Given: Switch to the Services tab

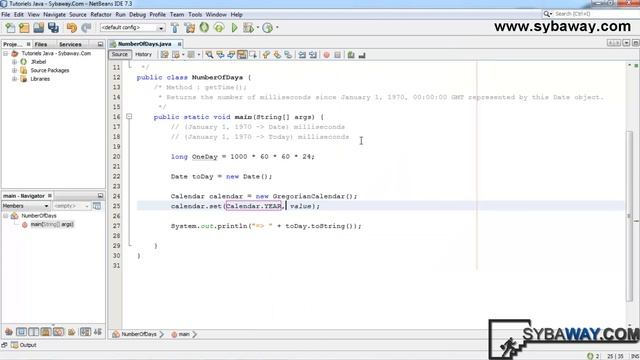Looking at the screenshot, I should (70, 44).
